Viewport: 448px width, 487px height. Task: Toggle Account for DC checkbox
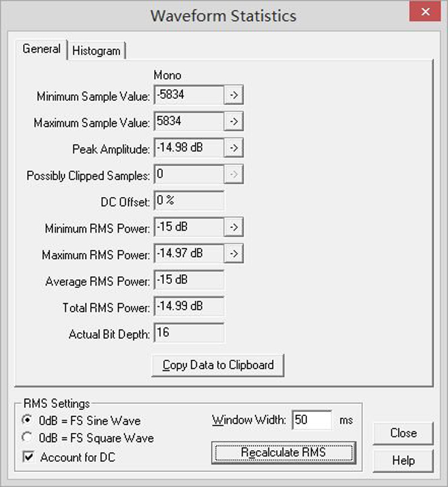[28, 456]
